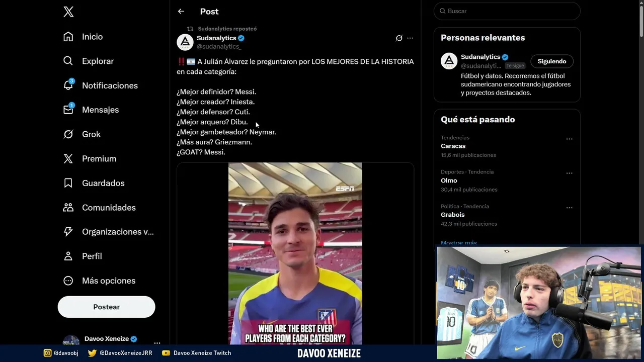Click the search magnifier icon in Buscar
644x362 pixels.
point(443,11)
